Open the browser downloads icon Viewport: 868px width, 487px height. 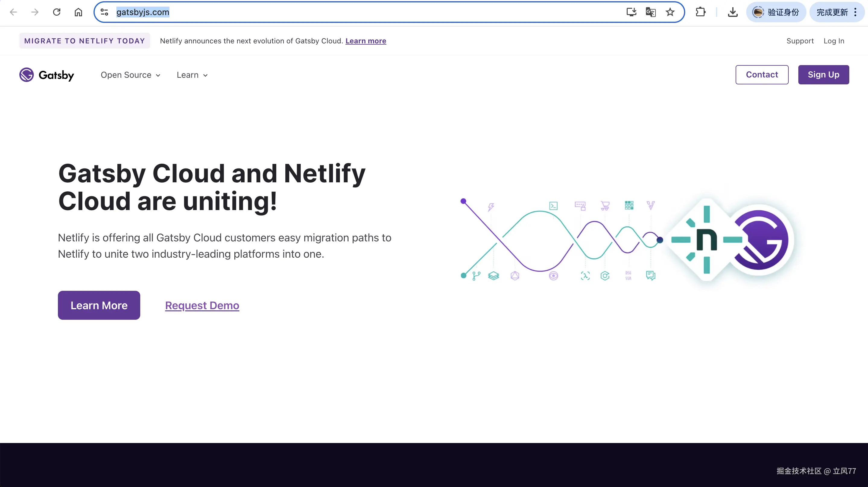[733, 12]
